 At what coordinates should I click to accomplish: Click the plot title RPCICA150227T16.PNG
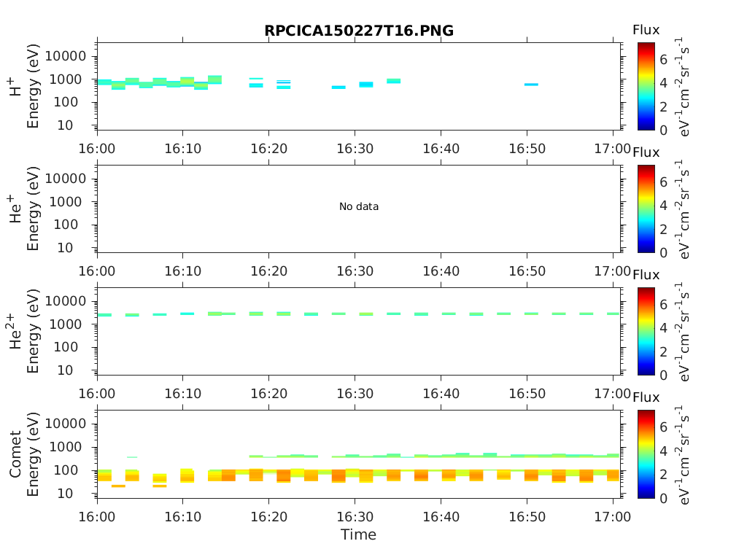tap(359, 31)
